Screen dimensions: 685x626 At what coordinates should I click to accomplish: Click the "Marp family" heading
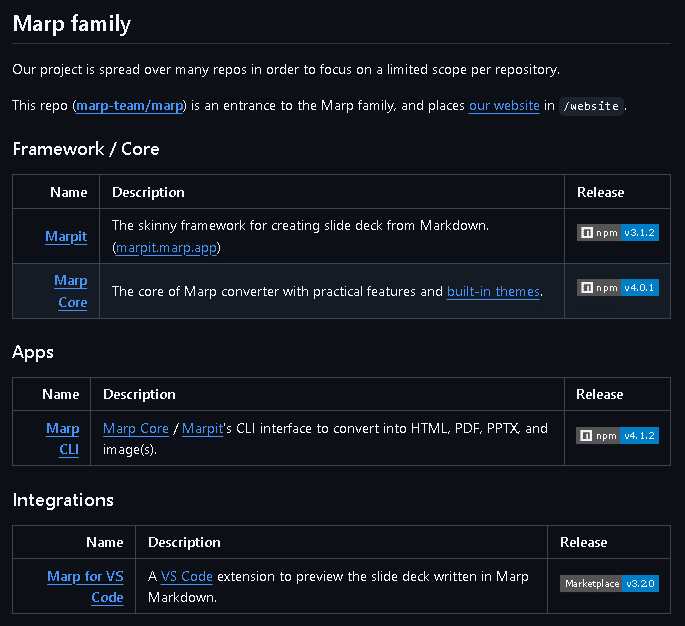[72, 23]
